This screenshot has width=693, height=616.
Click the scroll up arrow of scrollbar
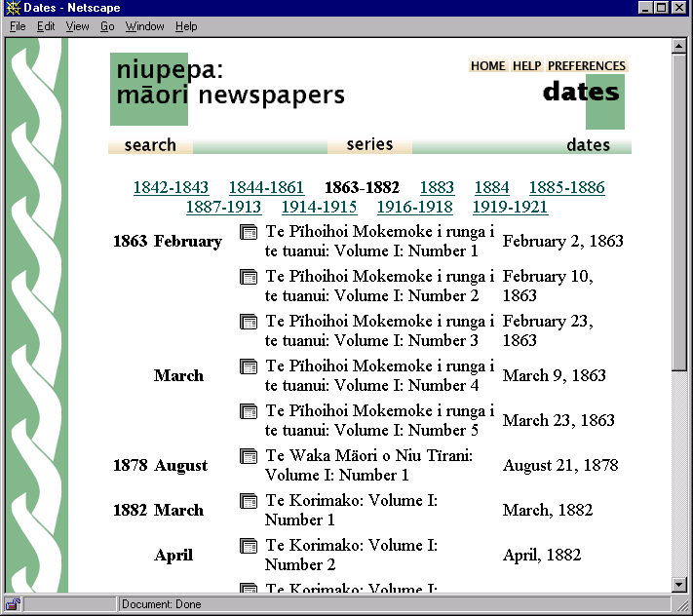point(679,46)
